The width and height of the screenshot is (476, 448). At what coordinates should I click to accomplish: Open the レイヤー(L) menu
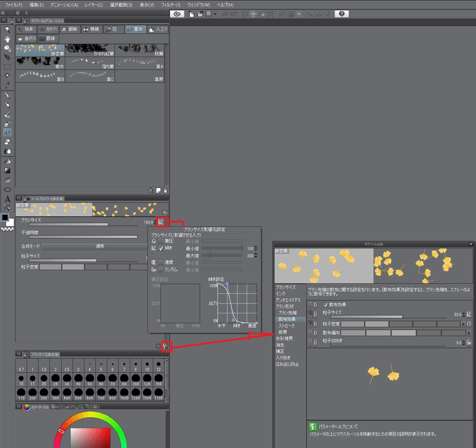click(94, 5)
